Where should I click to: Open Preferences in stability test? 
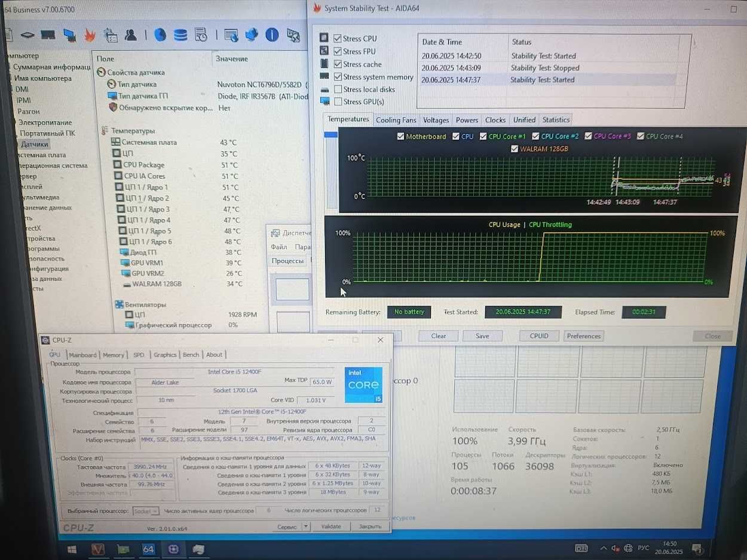[584, 336]
